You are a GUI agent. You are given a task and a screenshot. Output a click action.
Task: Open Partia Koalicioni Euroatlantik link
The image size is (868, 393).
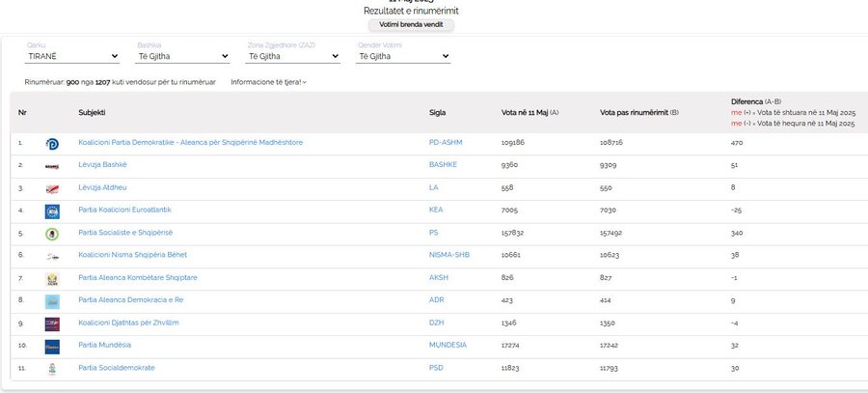(124, 210)
